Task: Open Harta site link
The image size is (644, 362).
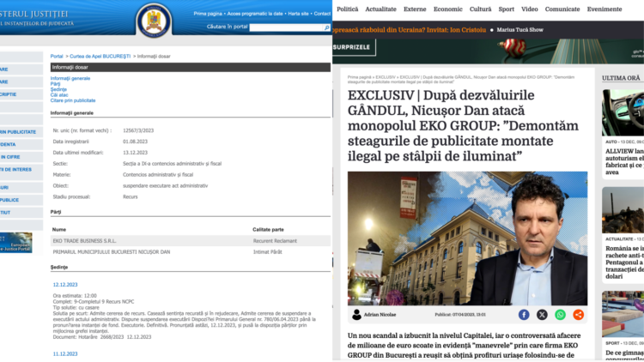Action: (x=298, y=14)
